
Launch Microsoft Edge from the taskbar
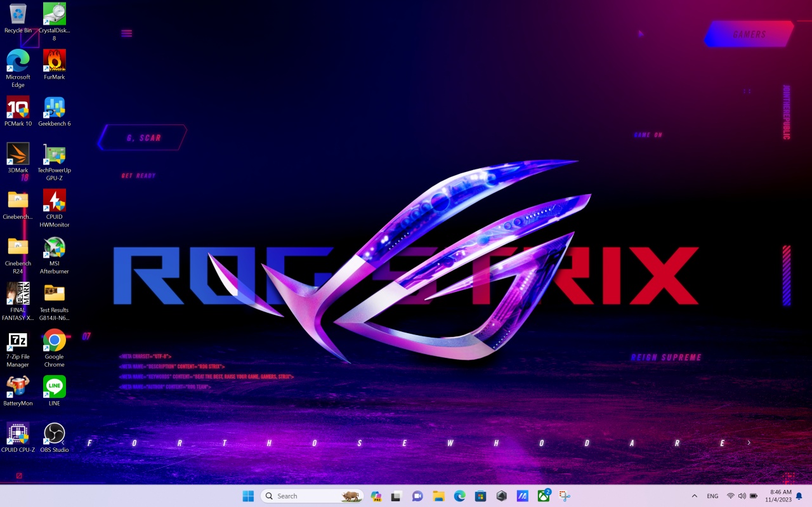click(x=459, y=496)
